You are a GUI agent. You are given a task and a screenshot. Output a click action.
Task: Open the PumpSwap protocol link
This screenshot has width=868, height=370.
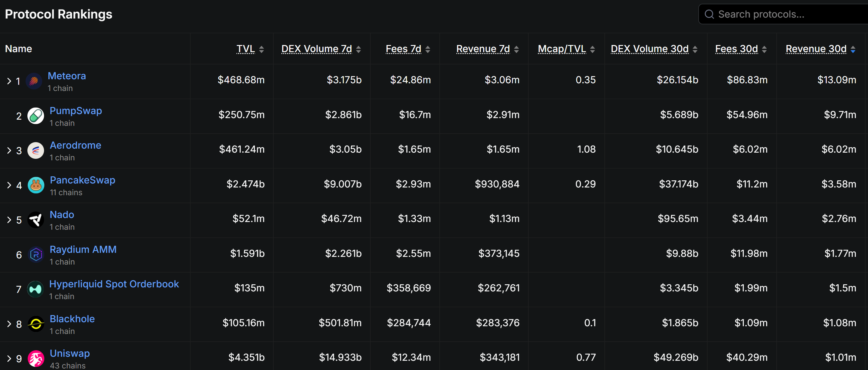(x=75, y=111)
